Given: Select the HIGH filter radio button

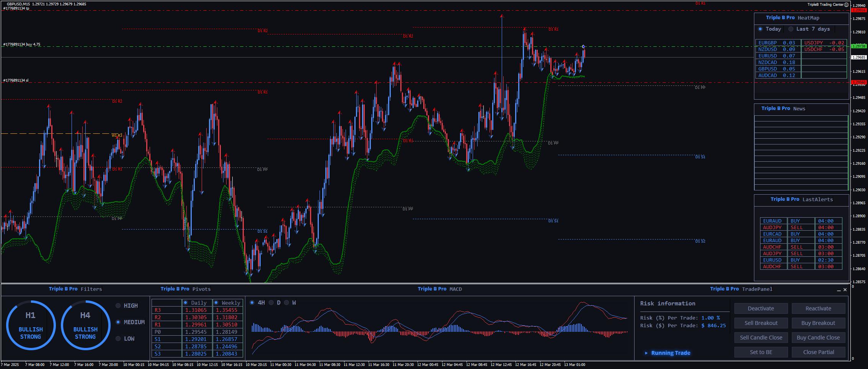Looking at the screenshot, I should [x=118, y=306].
